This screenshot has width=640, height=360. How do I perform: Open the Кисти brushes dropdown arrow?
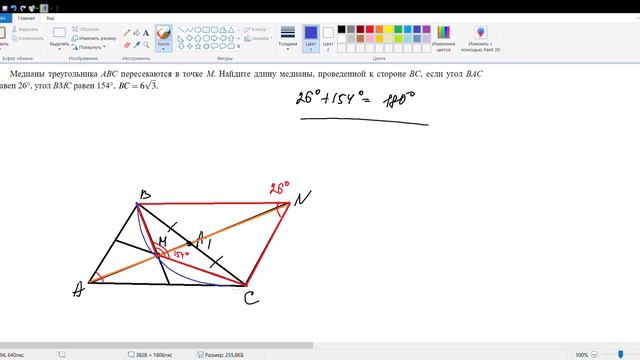163,49
